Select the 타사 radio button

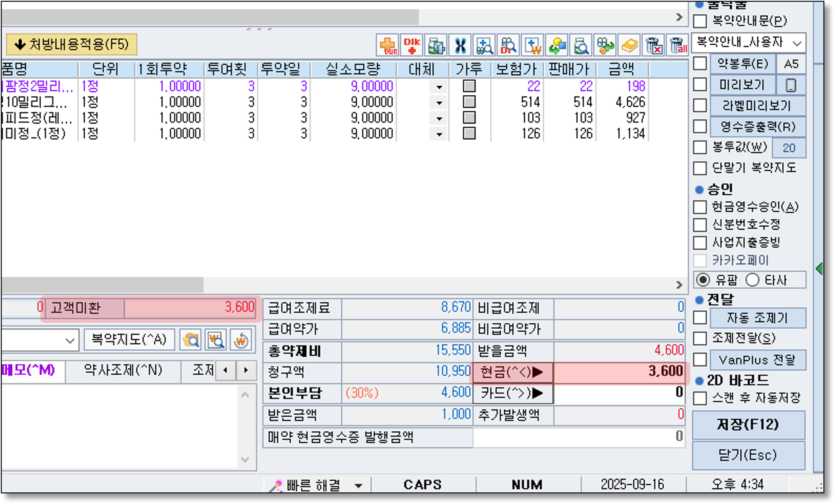pyautogui.click(x=752, y=280)
